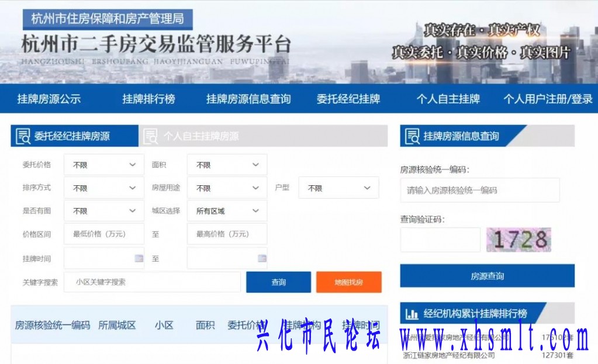Click 所属城区 column header
The height and width of the screenshot is (364, 598).
117,325
